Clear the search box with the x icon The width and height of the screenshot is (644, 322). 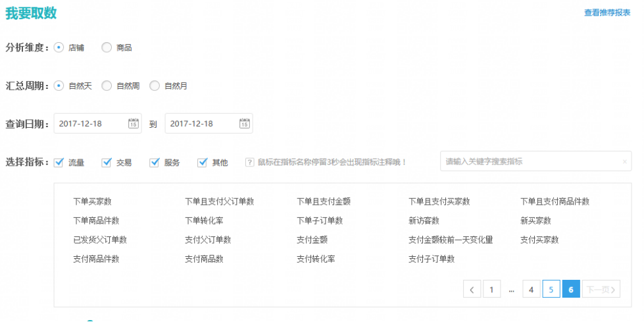625,162
